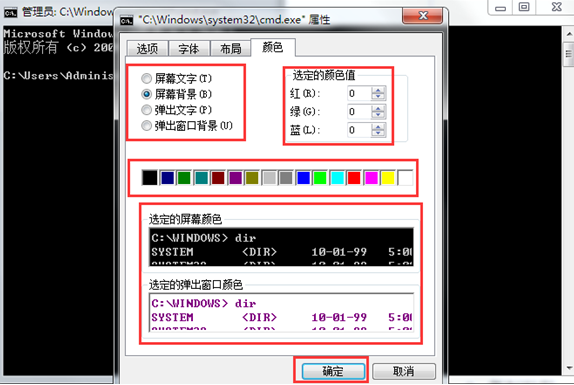The height and width of the screenshot is (385, 574).
Task: Click the properties dialog title bar cmd icon
Action: click(127, 20)
